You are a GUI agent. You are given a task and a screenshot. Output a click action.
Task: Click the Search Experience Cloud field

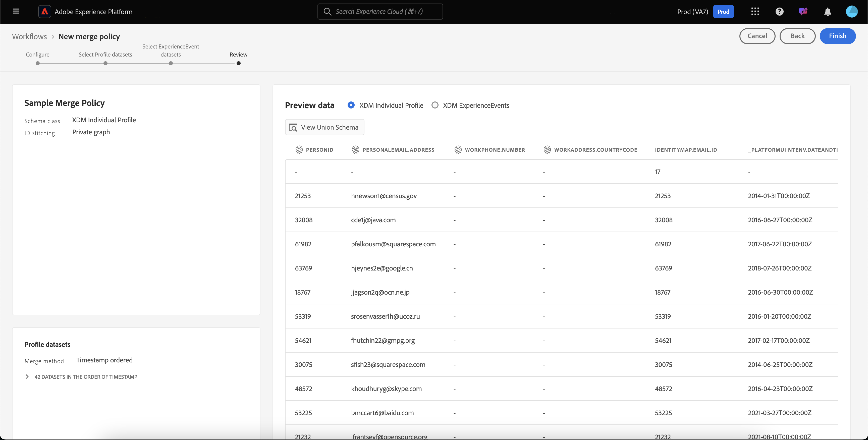click(380, 12)
